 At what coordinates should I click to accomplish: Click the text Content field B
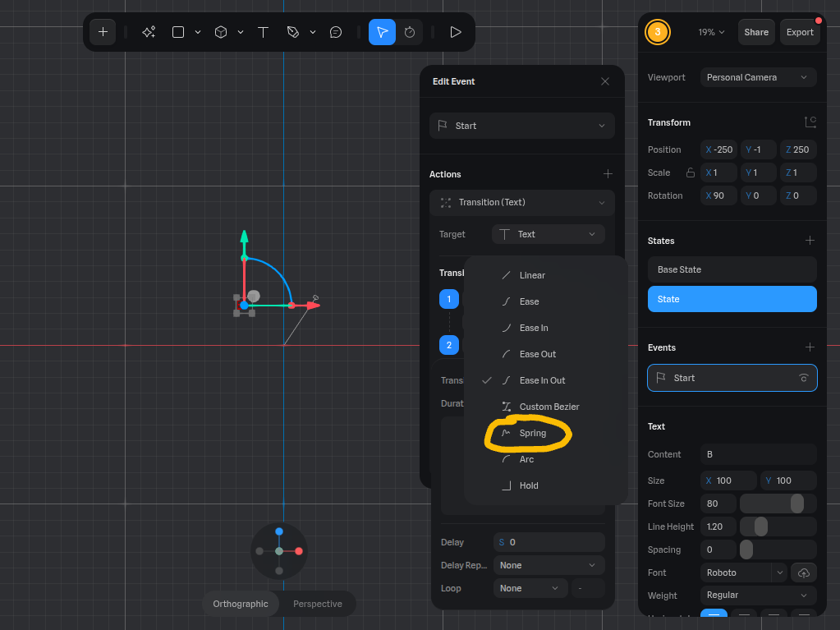point(758,454)
